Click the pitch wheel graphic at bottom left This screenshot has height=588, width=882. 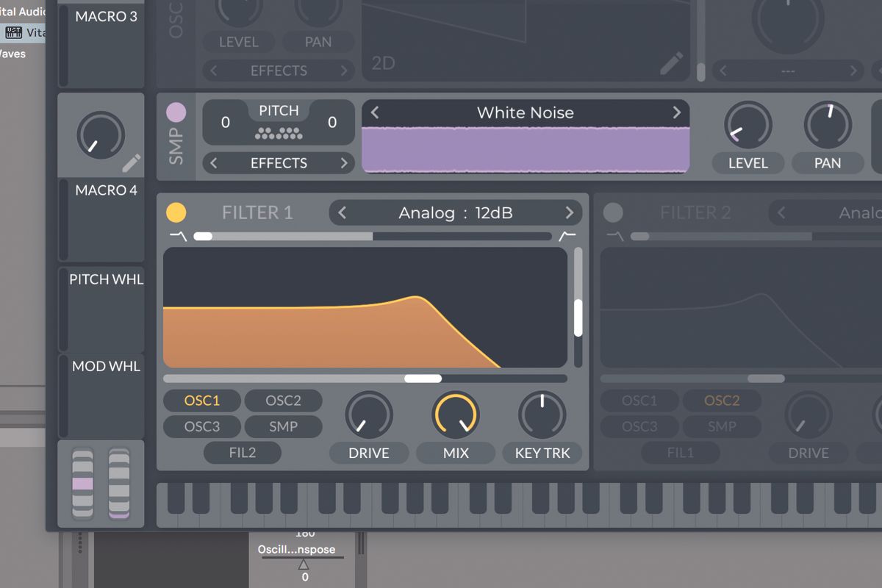coord(83,484)
